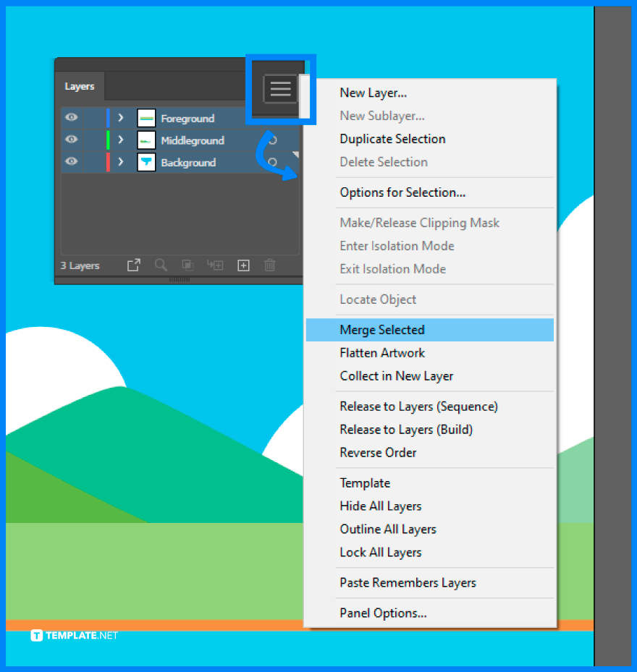Click the red selection color bar of Background
The image size is (637, 672).
click(106, 162)
